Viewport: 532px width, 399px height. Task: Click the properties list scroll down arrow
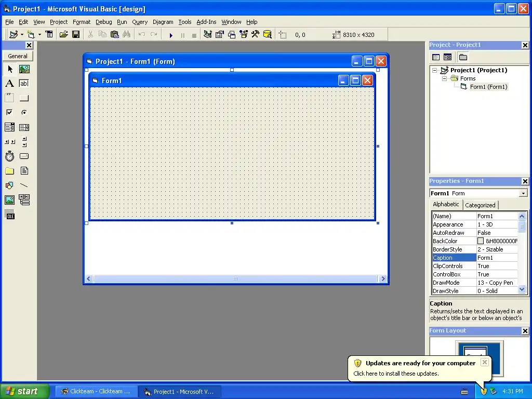[522, 289]
